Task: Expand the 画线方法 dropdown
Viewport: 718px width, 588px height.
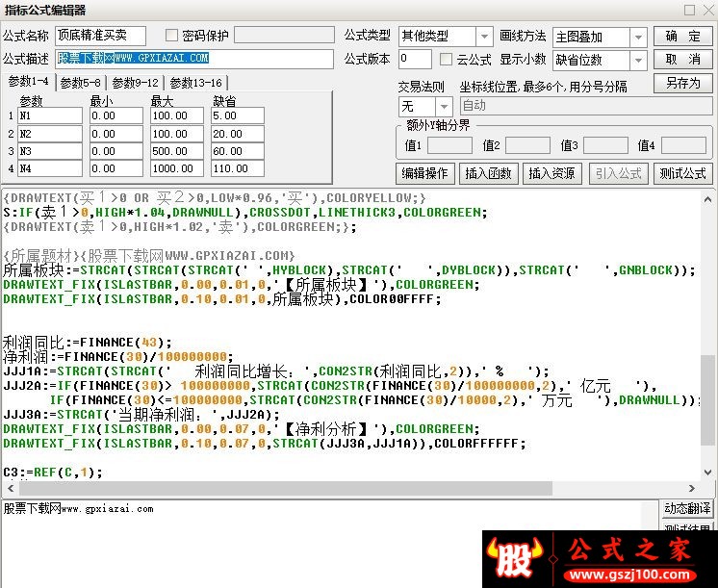Action: (638, 37)
